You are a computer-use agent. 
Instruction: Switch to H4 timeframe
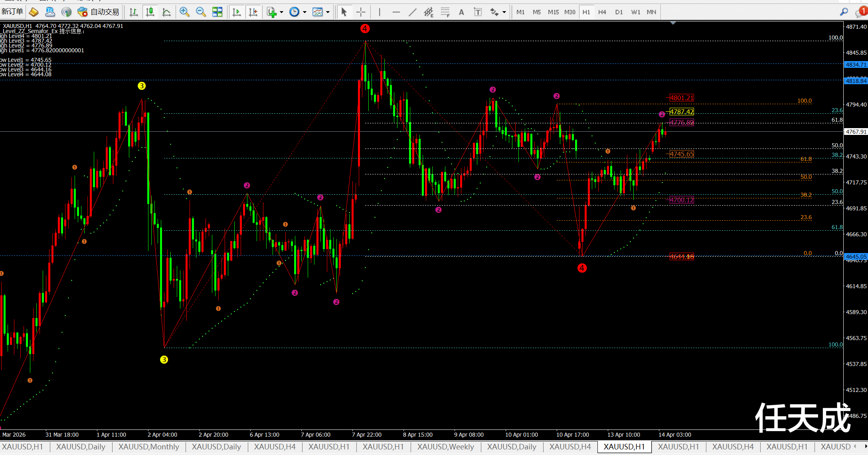[x=602, y=12]
